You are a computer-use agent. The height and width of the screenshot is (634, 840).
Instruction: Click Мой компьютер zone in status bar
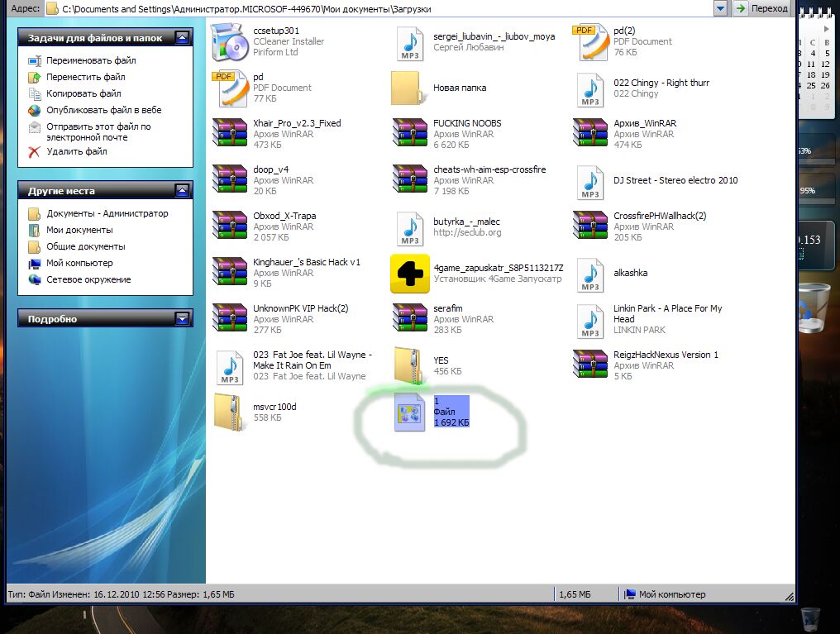pos(665,594)
